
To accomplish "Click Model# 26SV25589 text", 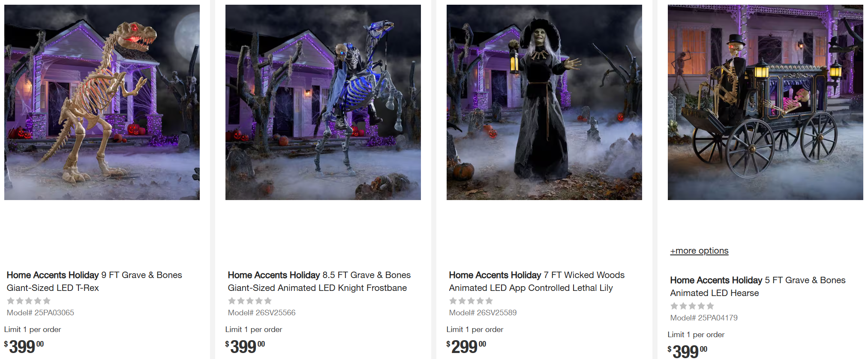I will 483,313.
